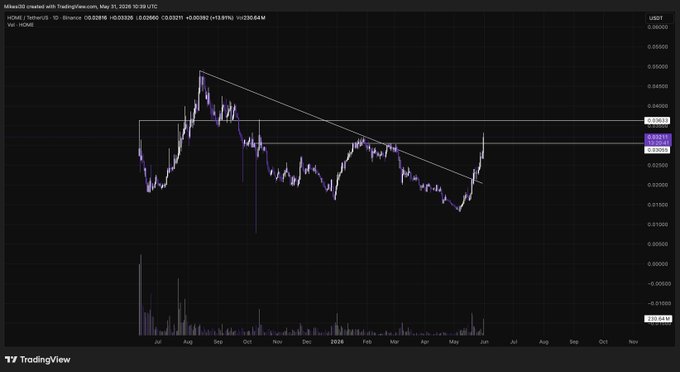Click the Sep 2026 time axis label
Image resolution: width=680 pixels, height=372 pixels.
(x=574, y=342)
